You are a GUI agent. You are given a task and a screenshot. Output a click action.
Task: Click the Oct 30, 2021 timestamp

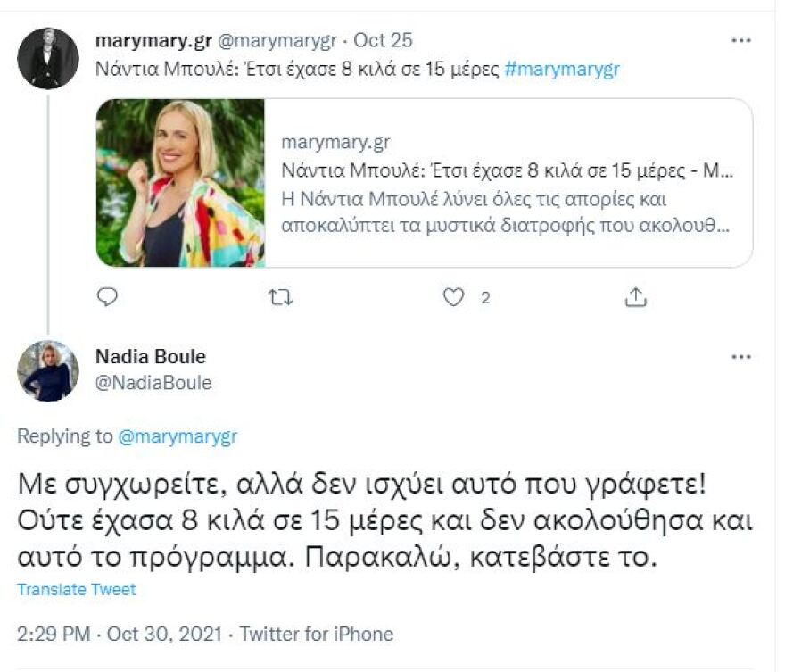pos(164,634)
